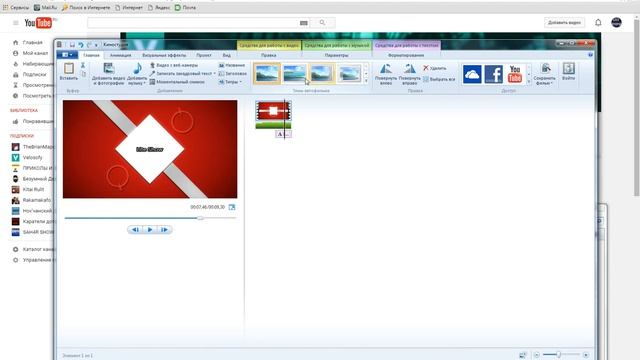Open the video tools Edit (Правка) tab
Screen dimensions: 640x360
click(269, 55)
